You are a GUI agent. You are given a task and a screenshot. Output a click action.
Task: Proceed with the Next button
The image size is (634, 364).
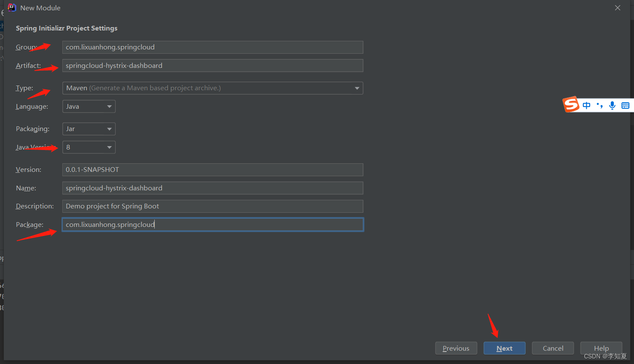(x=505, y=348)
